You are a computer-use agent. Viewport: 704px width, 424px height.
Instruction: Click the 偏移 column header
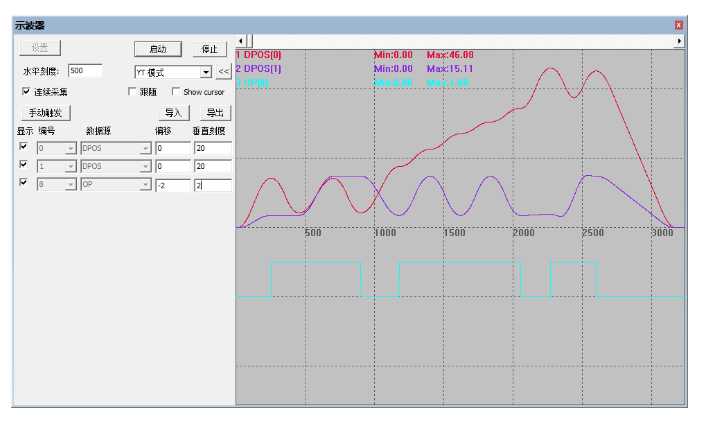(x=163, y=131)
